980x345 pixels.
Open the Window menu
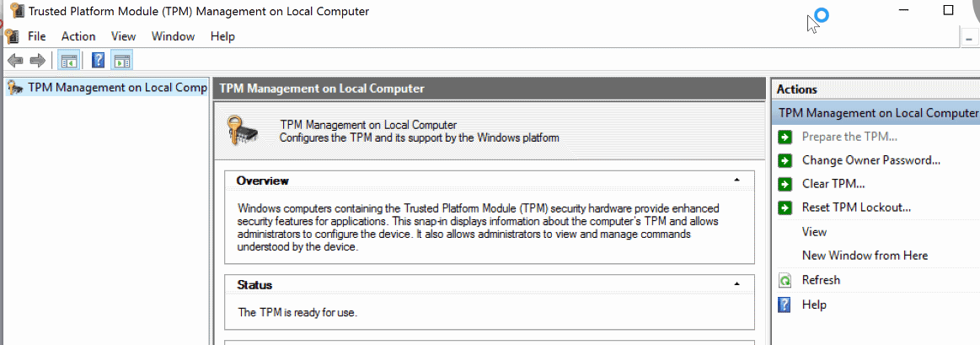173,36
